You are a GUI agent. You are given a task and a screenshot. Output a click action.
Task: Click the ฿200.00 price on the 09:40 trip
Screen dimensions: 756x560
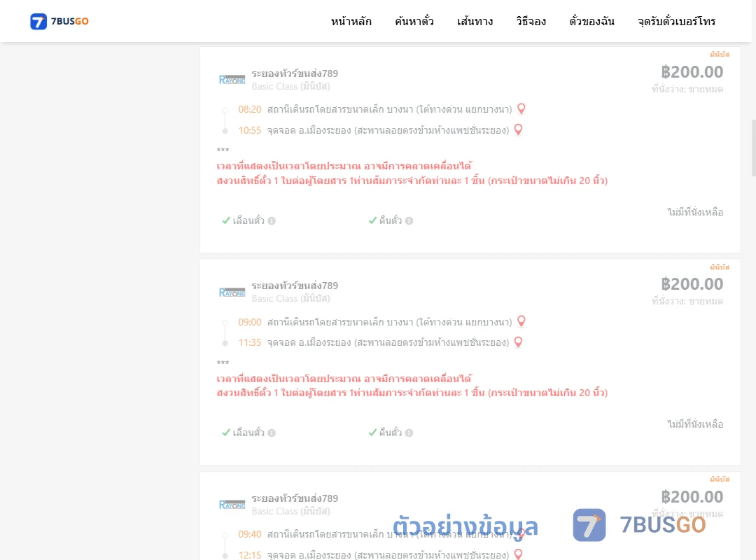click(692, 497)
